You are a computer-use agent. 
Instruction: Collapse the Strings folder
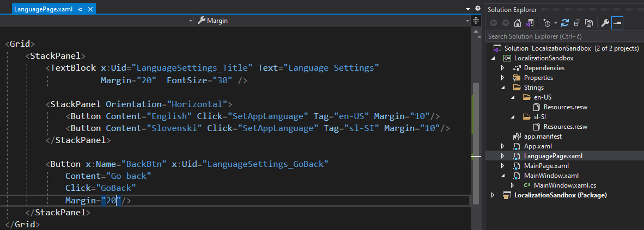pos(503,88)
